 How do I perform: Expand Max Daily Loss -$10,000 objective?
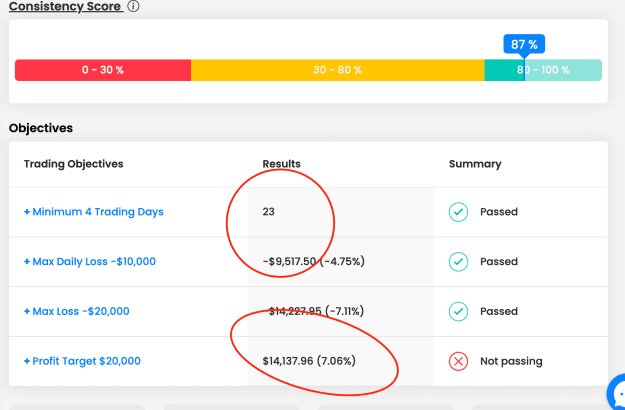click(x=90, y=261)
